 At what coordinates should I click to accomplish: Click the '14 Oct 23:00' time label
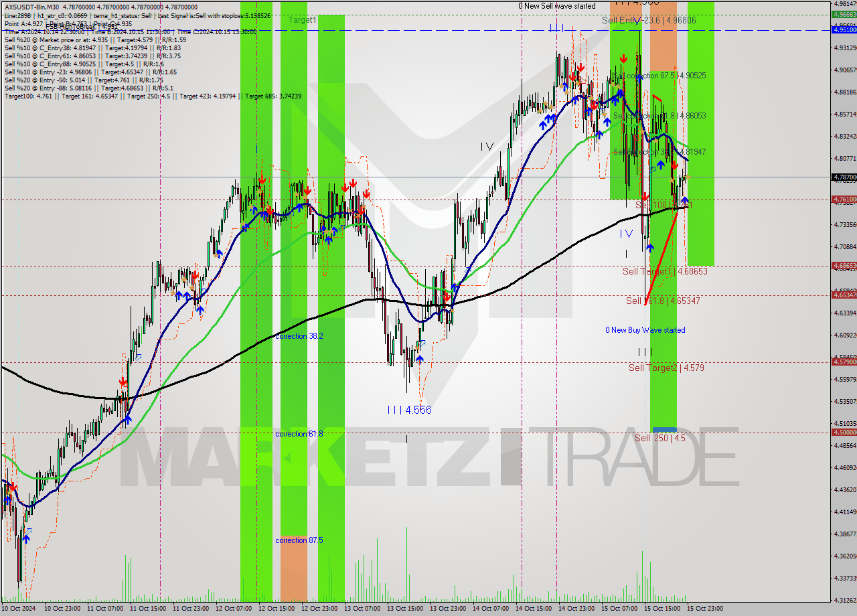[575, 609]
